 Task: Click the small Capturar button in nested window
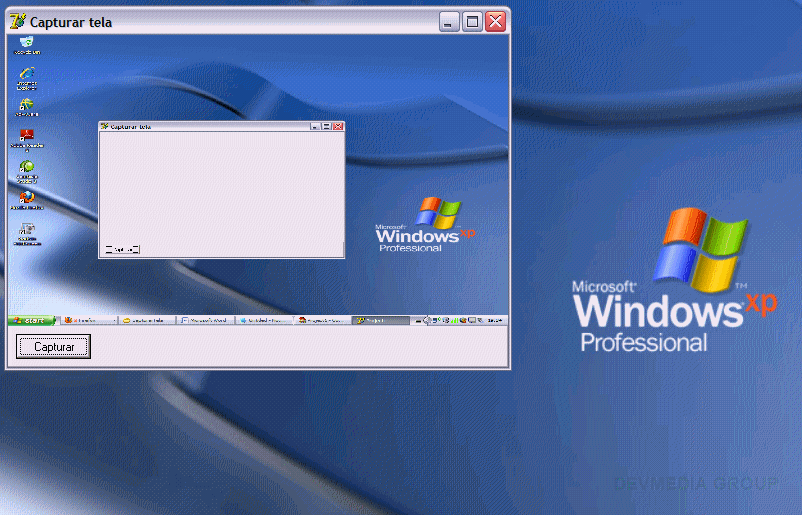tap(122, 249)
